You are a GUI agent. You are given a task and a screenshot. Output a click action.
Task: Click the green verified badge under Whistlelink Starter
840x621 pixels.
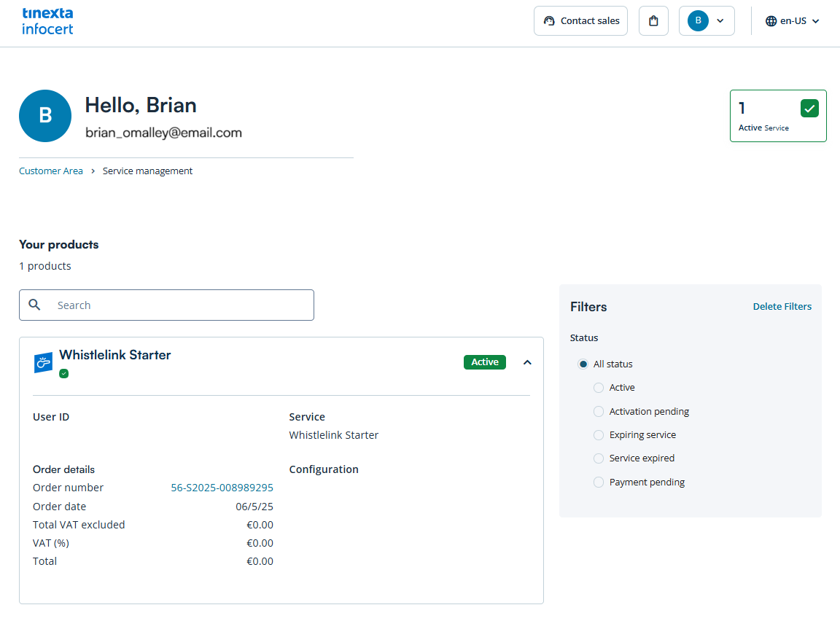[x=64, y=373]
